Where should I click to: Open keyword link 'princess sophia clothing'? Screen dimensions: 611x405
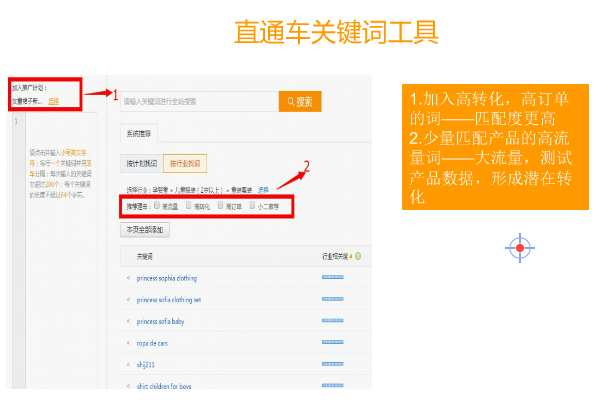167,278
